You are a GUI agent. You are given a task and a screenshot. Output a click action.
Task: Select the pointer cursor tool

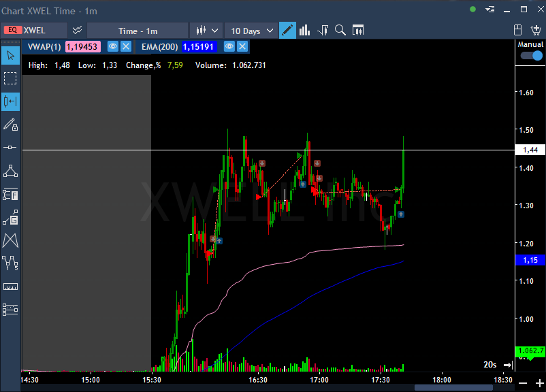pos(10,55)
